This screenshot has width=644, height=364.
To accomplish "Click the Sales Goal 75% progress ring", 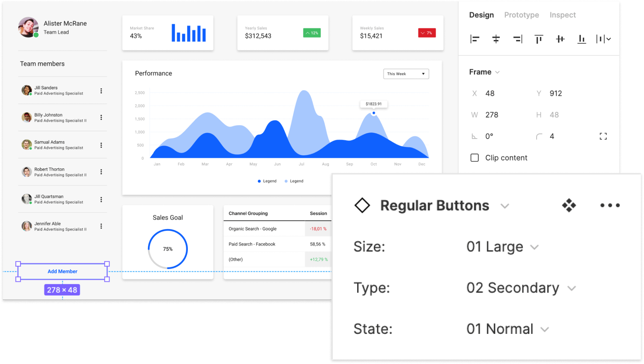I will coord(168,249).
